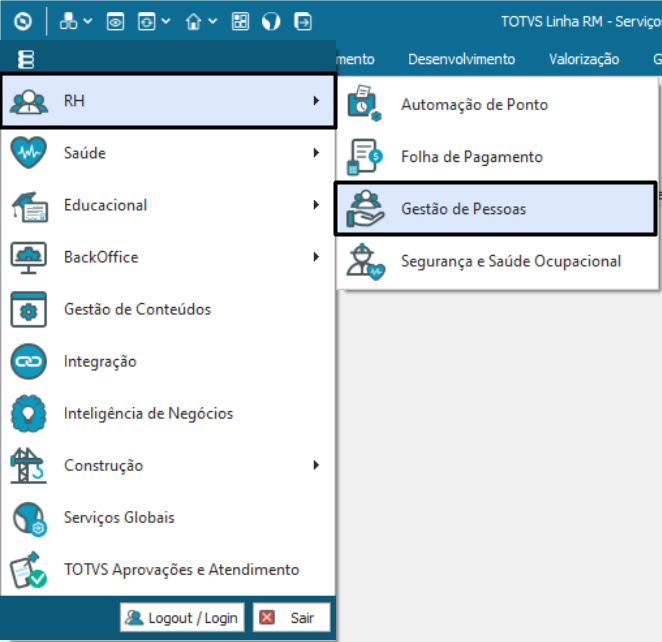Viewport: 662px width, 642px height.
Task: Click the Inteligência de Negócios brain icon
Action: [x=28, y=414]
